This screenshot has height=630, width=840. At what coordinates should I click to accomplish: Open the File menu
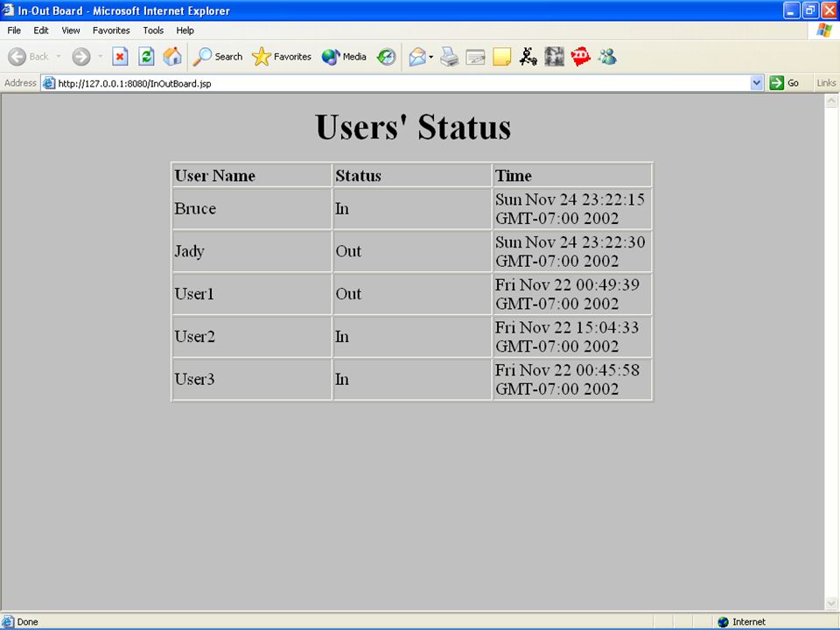pos(14,31)
